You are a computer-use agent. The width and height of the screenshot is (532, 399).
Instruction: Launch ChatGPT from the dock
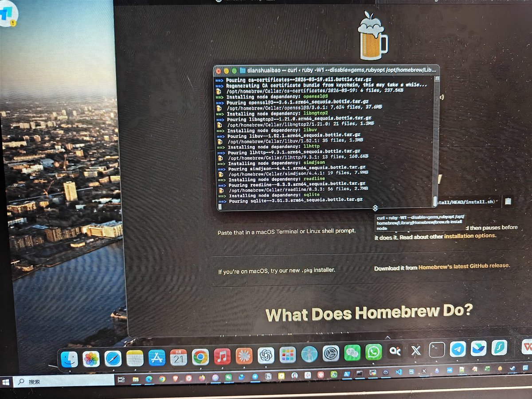(x=266, y=355)
